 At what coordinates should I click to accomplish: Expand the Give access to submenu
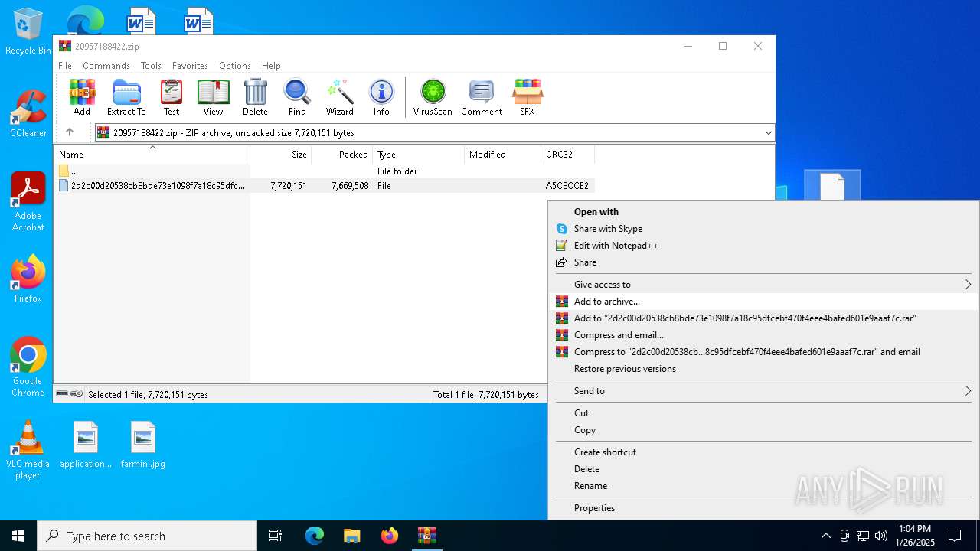(x=764, y=285)
